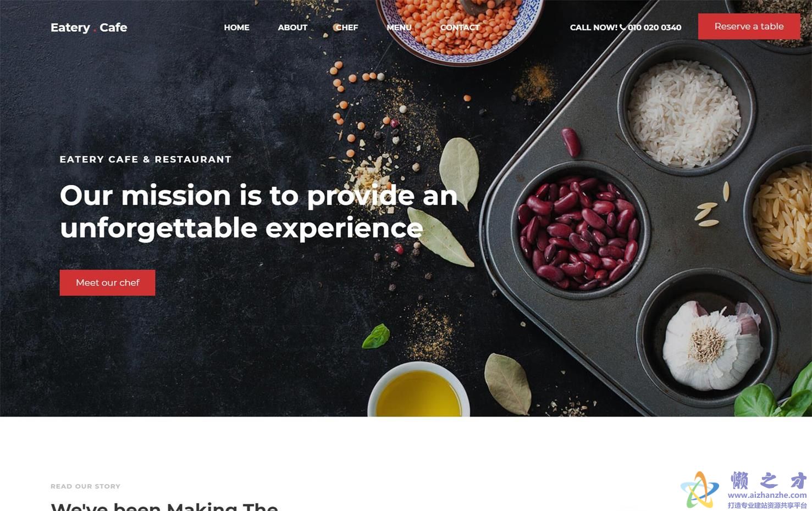Go to the ABOUT page link
Screen dimensions: 812x511
pyautogui.click(x=292, y=27)
